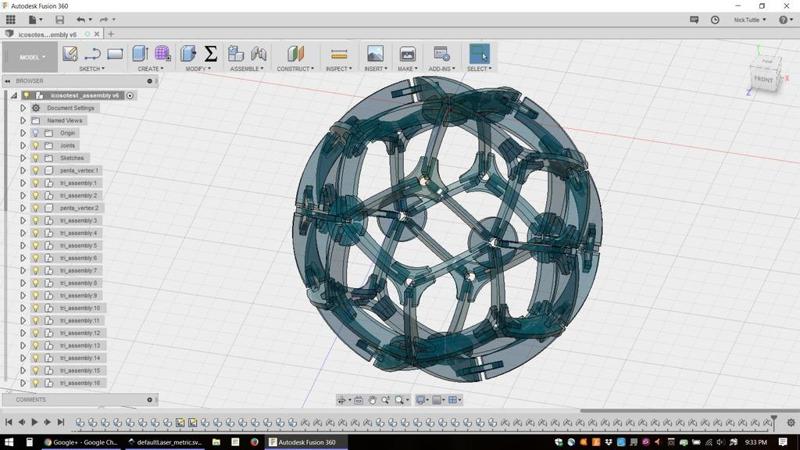Click the Create Sketch icon

tap(70, 54)
